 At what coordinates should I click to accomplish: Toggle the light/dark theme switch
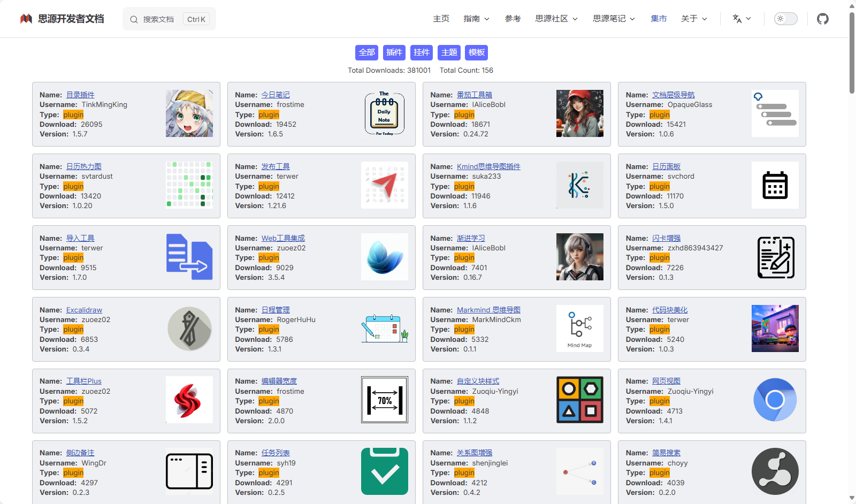786,19
